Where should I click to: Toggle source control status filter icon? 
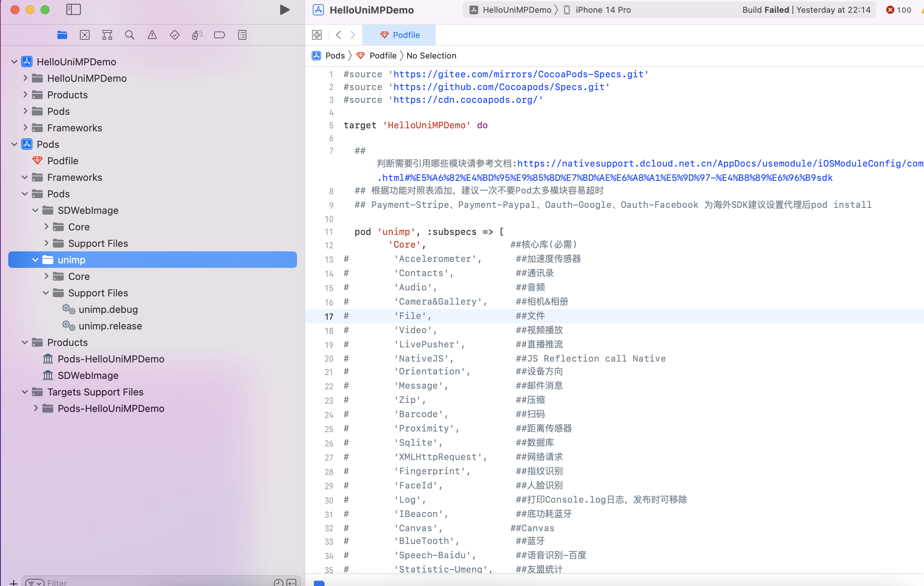[291, 582]
